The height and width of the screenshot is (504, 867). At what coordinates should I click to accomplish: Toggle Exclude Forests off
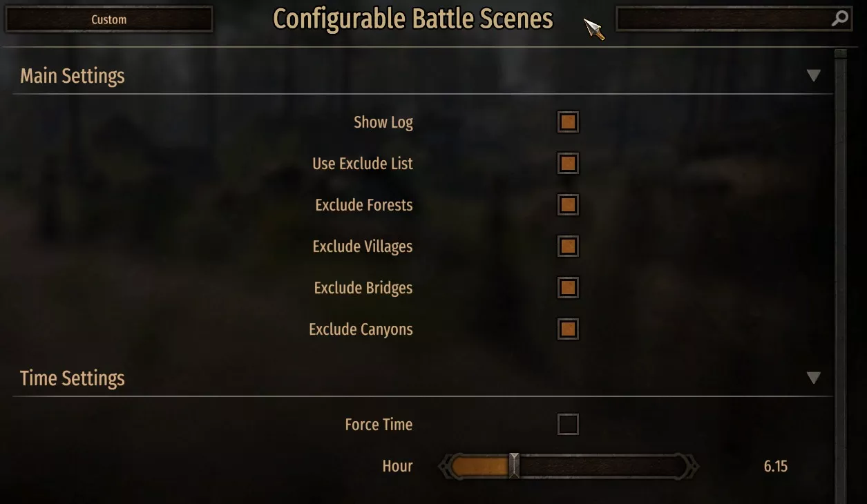click(x=568, y=205)
